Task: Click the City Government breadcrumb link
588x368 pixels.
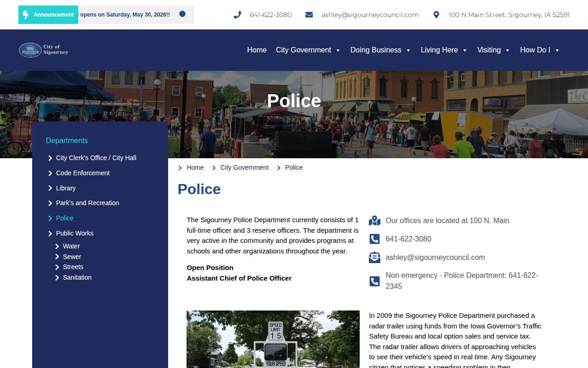Action: [244, 167]
